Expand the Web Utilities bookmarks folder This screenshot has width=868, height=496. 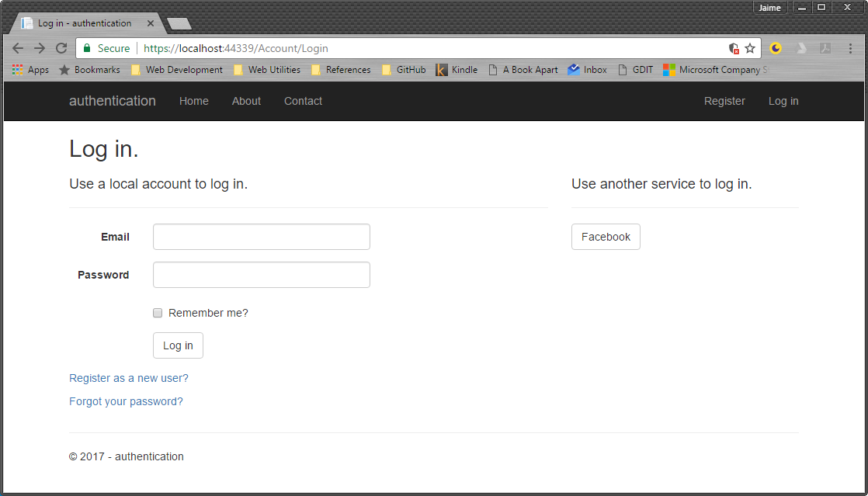click(x=267, y=70)
